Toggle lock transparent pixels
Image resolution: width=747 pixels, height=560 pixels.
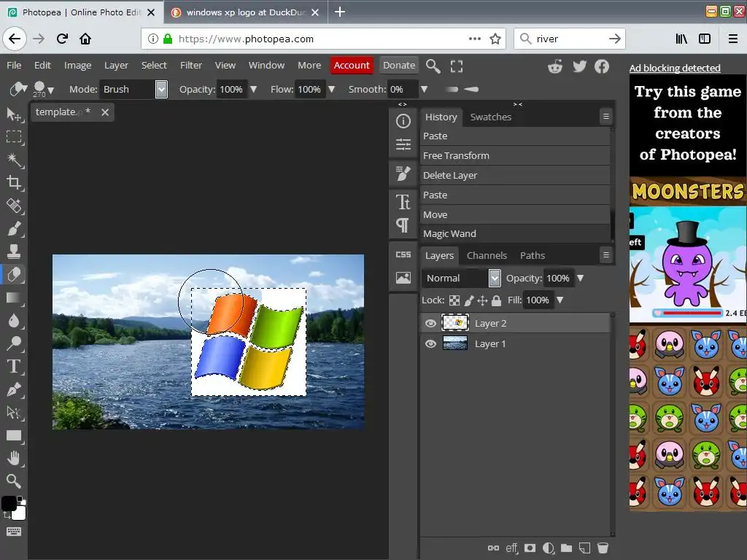coord(454,300)
